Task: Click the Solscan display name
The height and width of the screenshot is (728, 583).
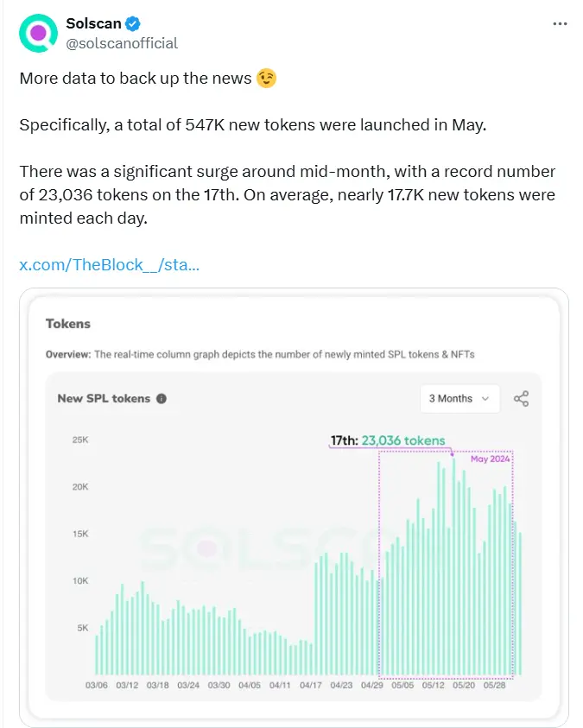Action: pos(93,23)
